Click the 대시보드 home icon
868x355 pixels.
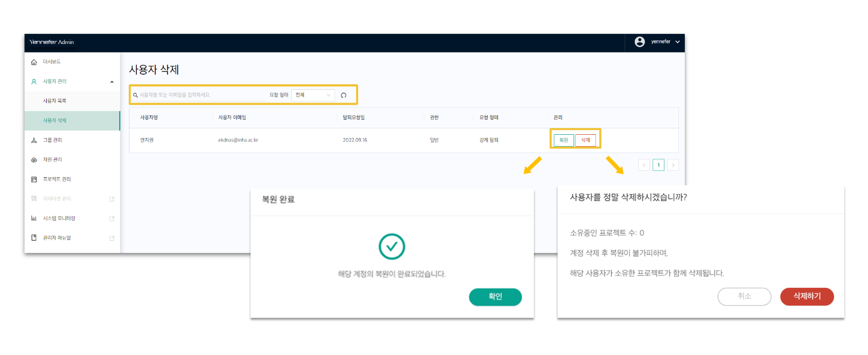tap(34, 62)
